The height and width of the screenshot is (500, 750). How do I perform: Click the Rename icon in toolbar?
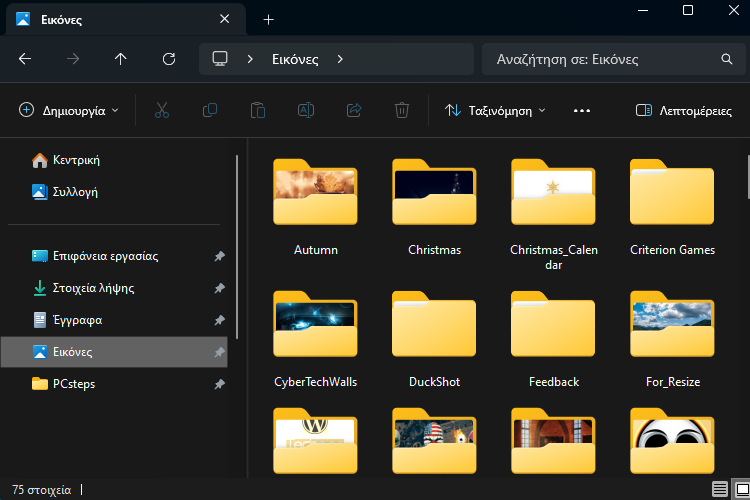(306, 111)
